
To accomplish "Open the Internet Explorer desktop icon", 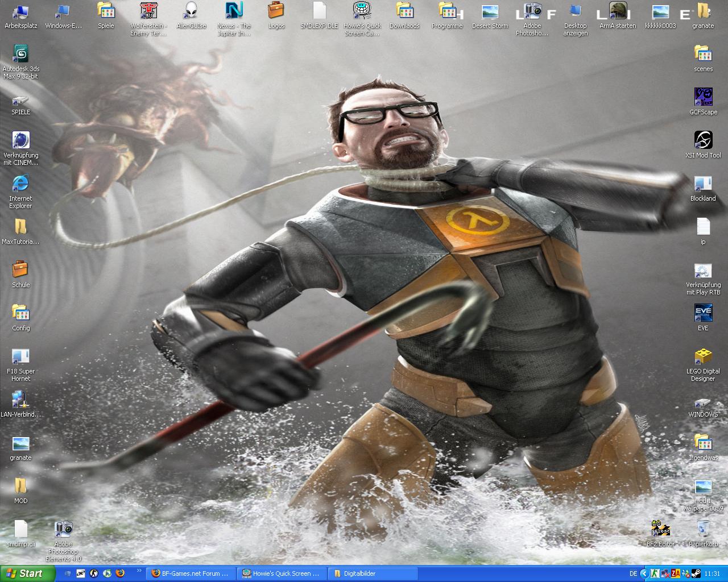I will tap(20, 192).
